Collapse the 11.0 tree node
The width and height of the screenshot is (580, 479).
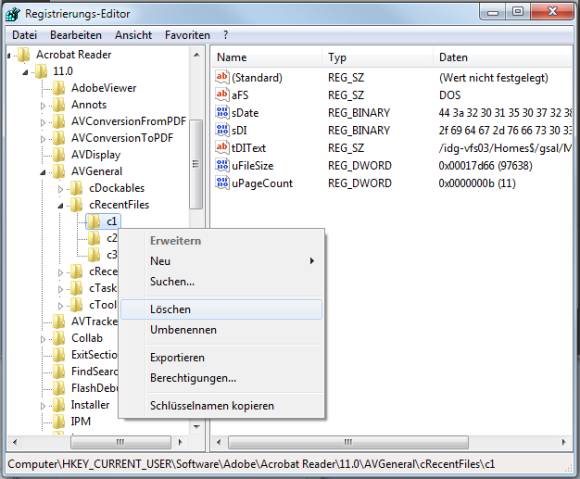[25, 72]
